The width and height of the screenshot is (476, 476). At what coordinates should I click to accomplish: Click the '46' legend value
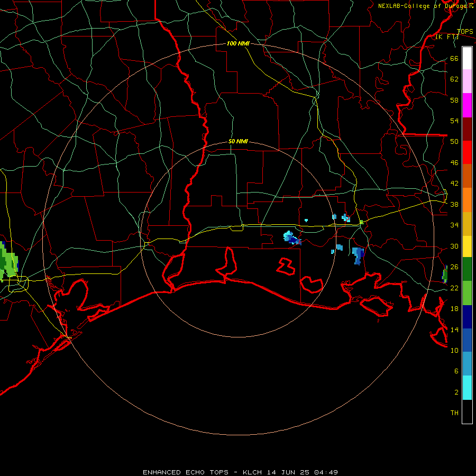[454, 163]
